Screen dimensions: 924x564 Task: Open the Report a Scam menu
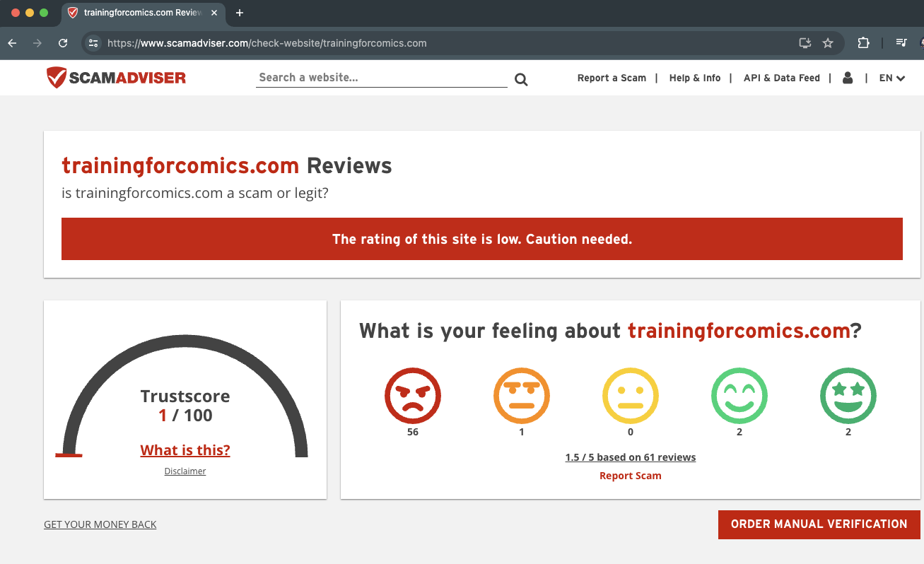point(612,78)
